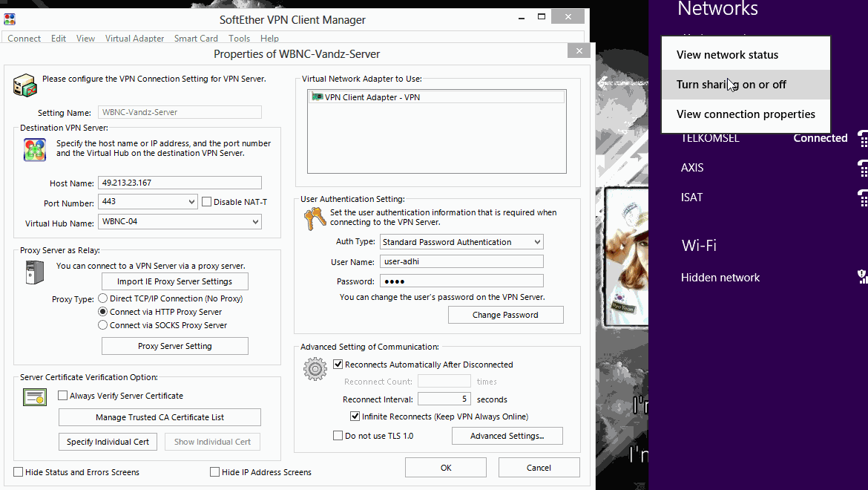The image size is (868, 490).
Task: Close the Properties of WBNC-Vandz-Server dialog
Action: click(x=579, y=51)
